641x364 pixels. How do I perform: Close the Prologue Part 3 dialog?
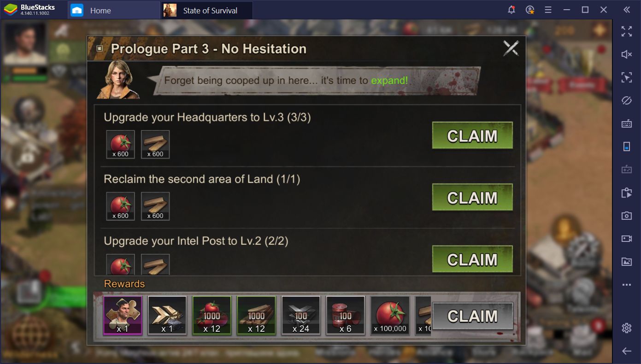tap(511, 48)
